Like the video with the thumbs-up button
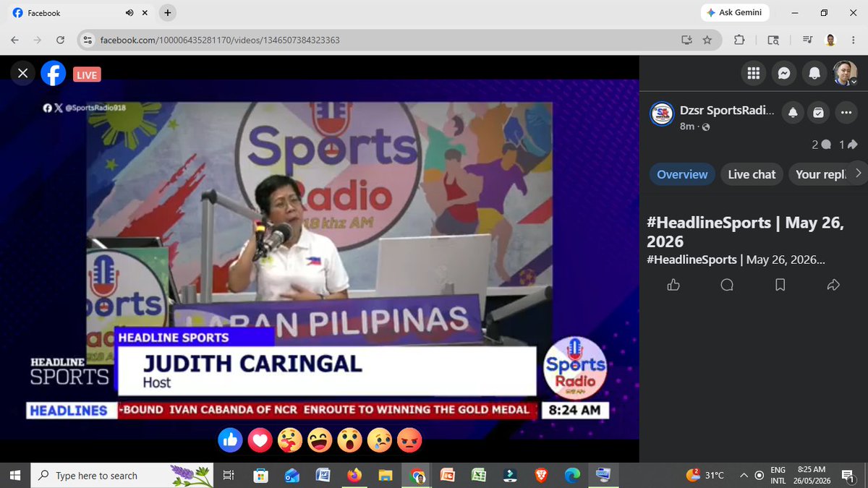This screenshot has height=488, width=868. click(x=674, y=285)
